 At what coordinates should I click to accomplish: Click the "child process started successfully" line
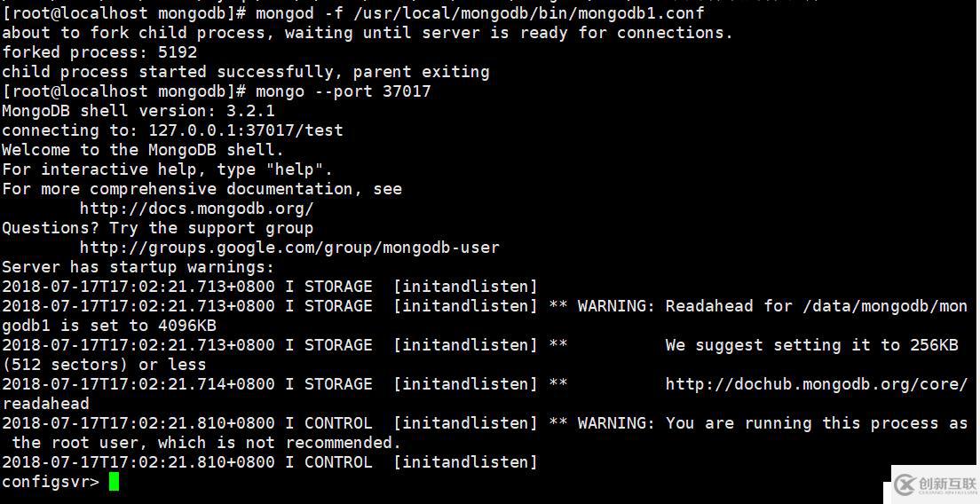pyautogui.click(x=245, y=72)
